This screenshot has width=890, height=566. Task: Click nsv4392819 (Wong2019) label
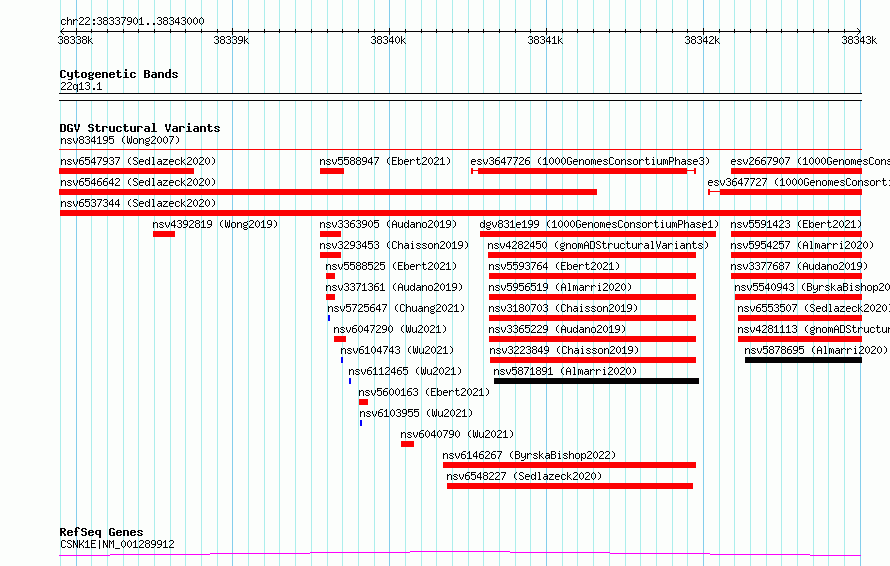pyautogui.click(x=215, y=224)
